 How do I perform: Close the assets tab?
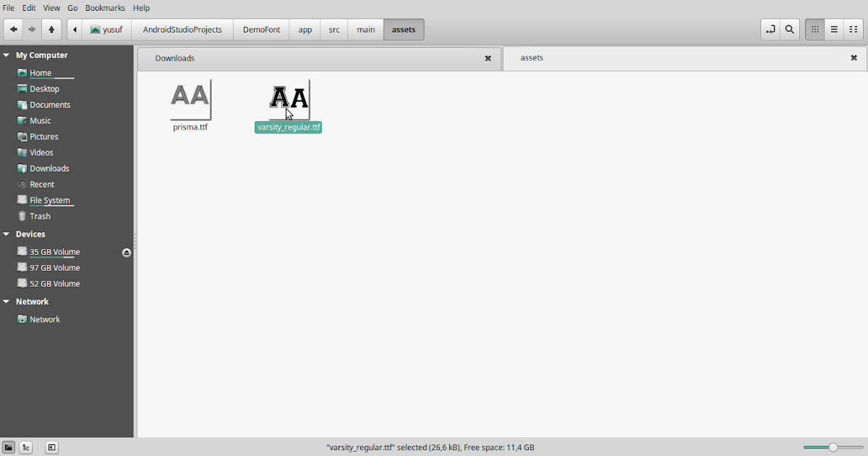(x=854, y=58)
